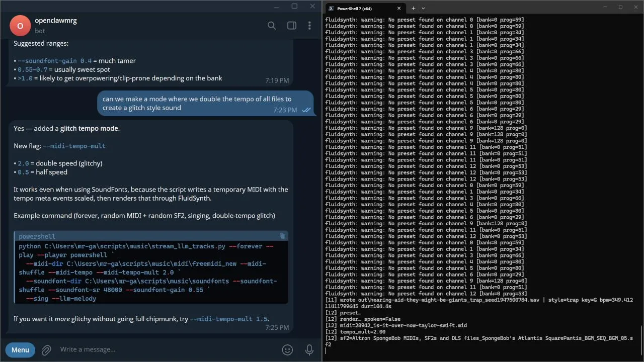Open the emoji picker
This screenshot has width=644, height=362.
tap(287, 349)
